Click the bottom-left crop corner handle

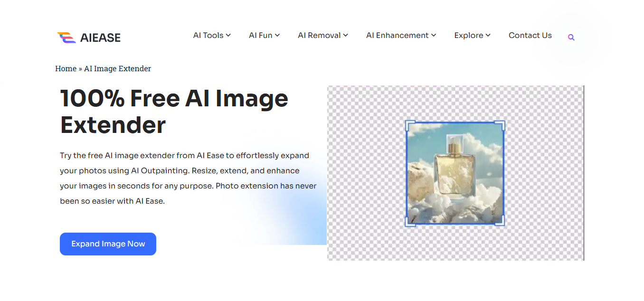click(409, 221)
